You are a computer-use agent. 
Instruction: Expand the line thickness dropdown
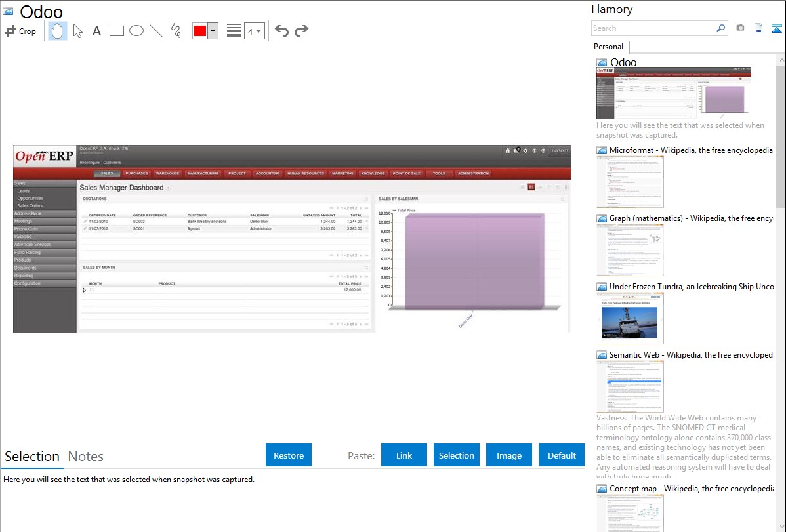(254, 31)
